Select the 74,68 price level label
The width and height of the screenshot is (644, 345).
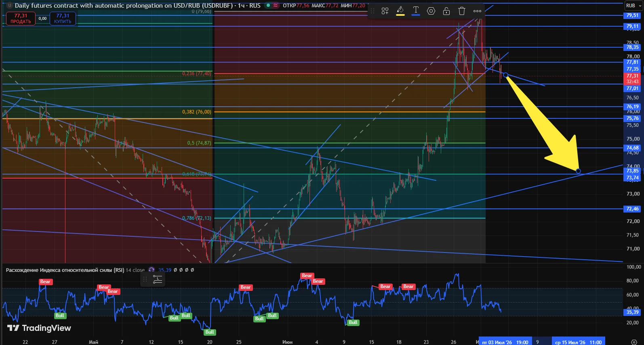pyautogui.click(x=633, y=148)
